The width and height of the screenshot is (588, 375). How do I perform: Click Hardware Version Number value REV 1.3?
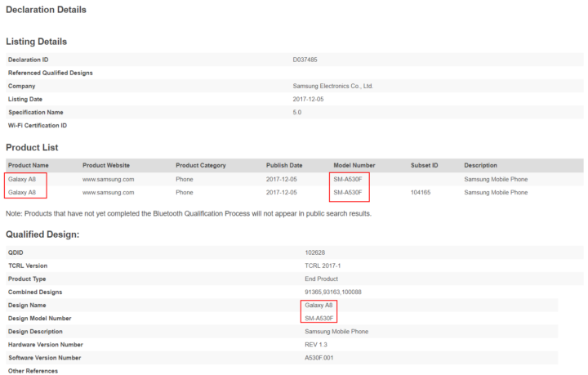pyautogui.click(x=318, y=344)
